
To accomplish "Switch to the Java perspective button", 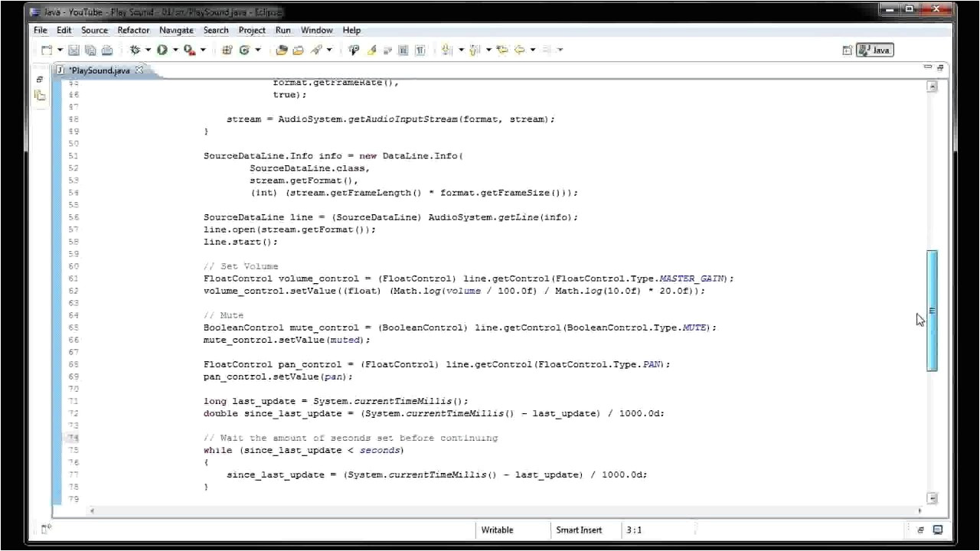I will click(x=874, y=51).
